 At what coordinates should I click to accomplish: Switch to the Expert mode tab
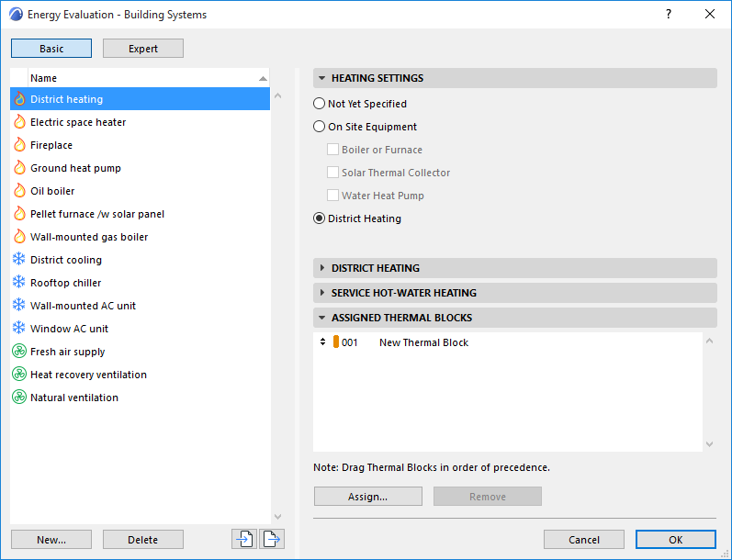tap(143, 49)
